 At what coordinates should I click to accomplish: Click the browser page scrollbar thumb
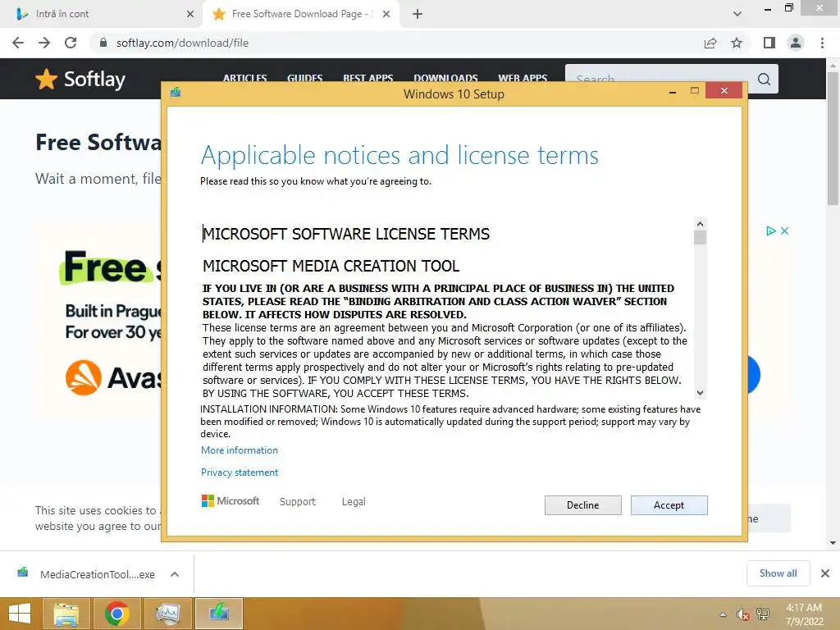point(833,138)
